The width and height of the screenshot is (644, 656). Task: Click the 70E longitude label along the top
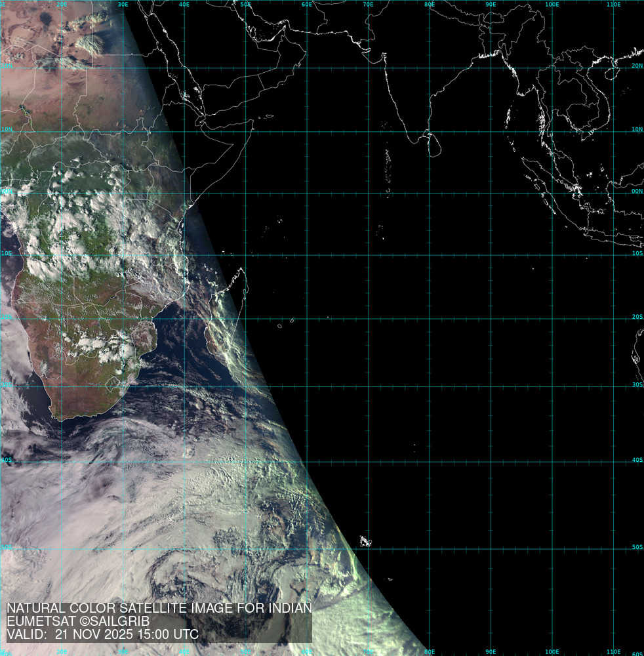(x=368, y=5)
